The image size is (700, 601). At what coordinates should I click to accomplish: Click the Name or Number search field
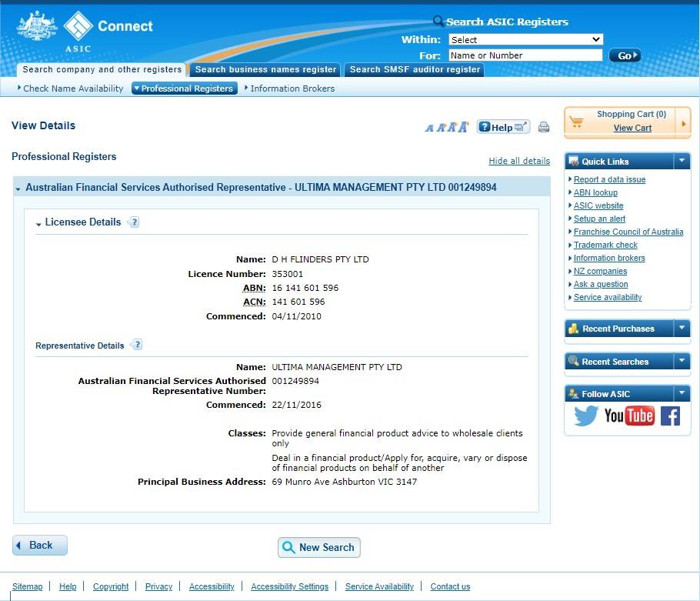coord(525,55)
